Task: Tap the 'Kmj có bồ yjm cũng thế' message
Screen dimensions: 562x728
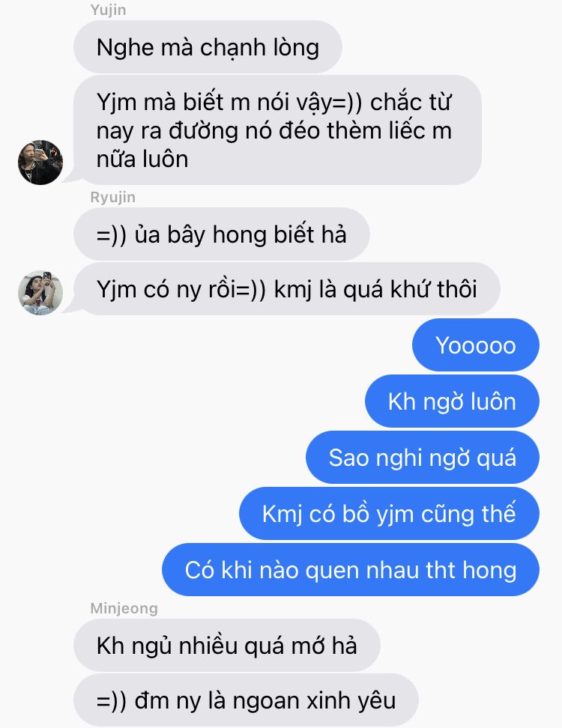Action: point(389,514)
